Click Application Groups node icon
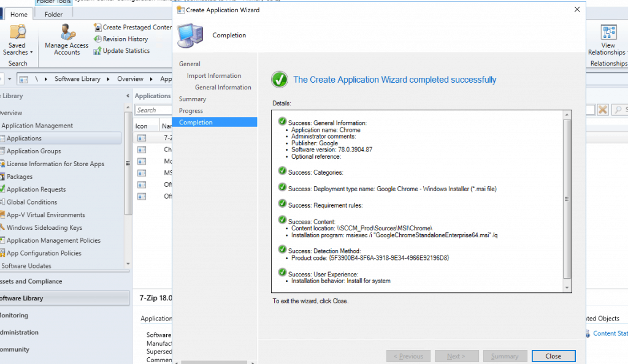628x364 pixels. click(2, 151)
